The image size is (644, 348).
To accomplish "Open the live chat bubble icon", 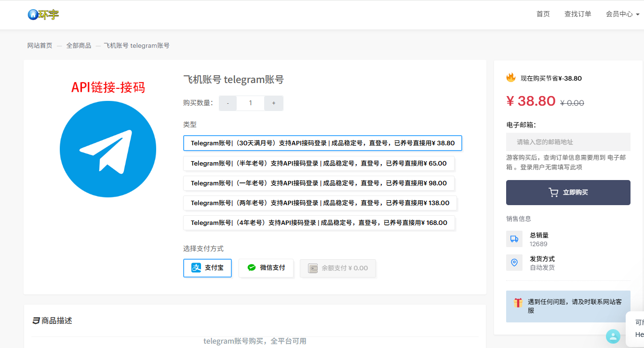I will (613, 336).
